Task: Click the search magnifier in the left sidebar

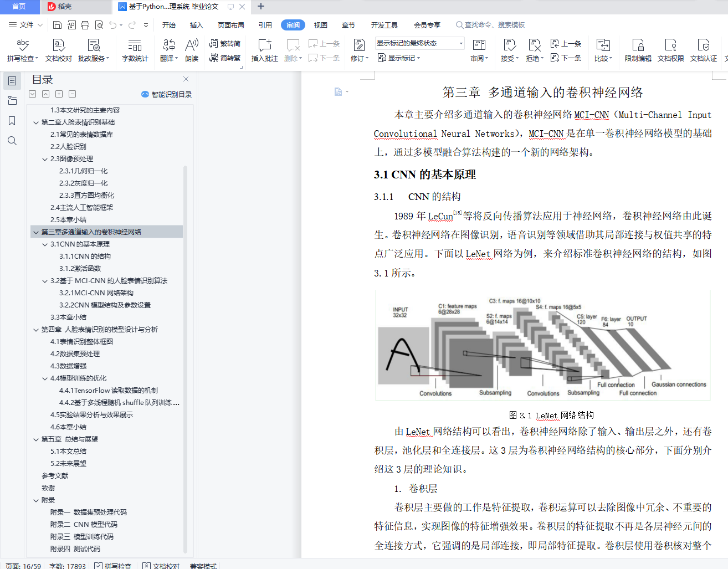Action: [12, 141]
